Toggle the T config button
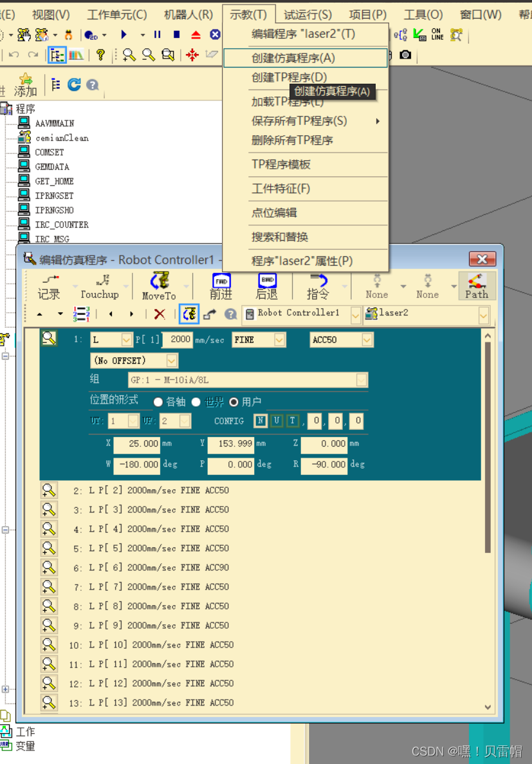This screenshot has width=532, height=764. point(292,421)
